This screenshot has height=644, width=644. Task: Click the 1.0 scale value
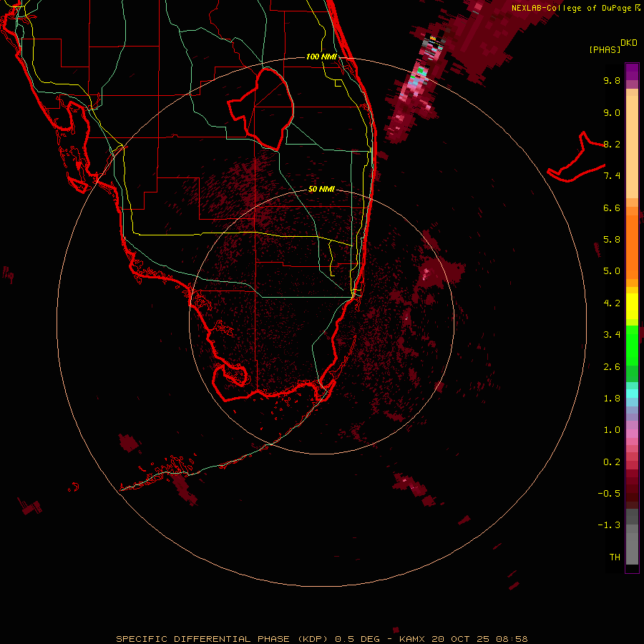(612, 430)
